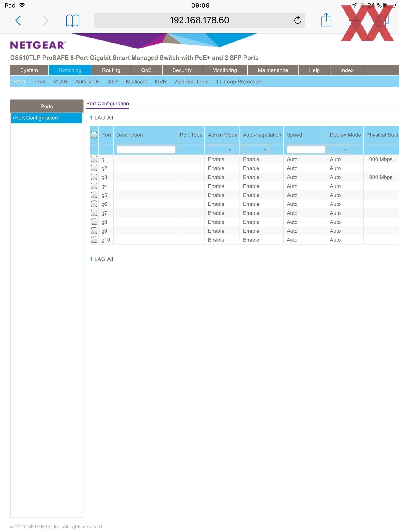
Task: Open the Monitoring main menu tab
Action: tap(225, 70)
